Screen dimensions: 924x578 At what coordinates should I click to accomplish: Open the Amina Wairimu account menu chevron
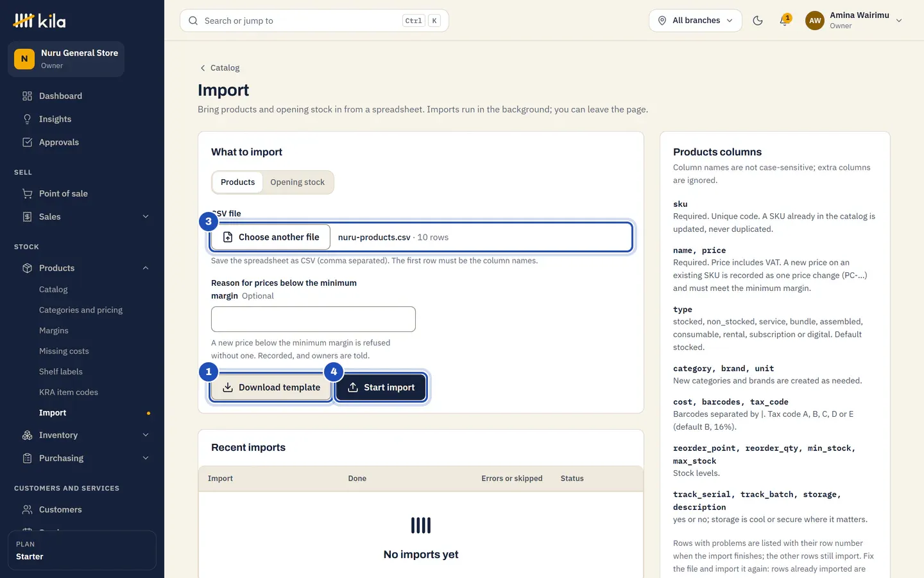point(899,21)
